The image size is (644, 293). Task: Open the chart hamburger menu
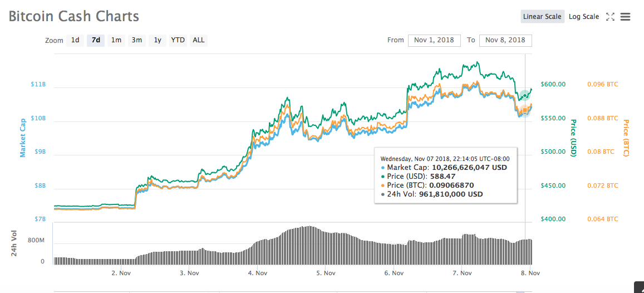point(625,17)
